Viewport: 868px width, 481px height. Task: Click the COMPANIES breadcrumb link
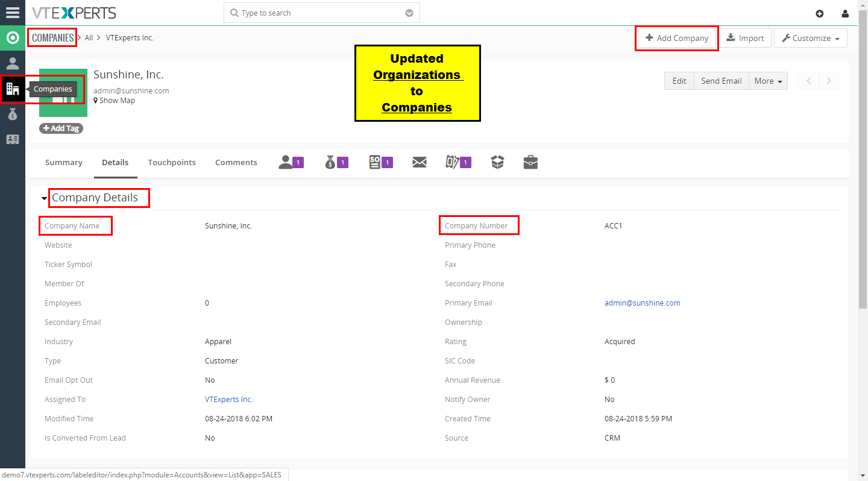[52, 38]
